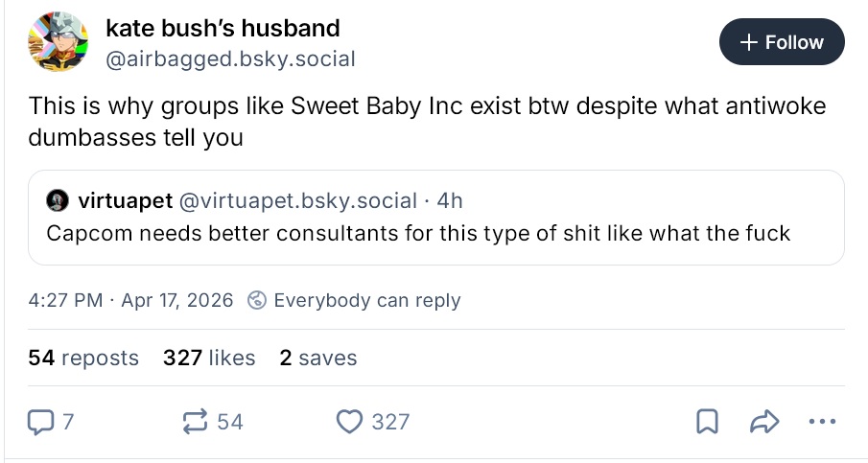View the 327 likes list

click(x=209, y=358)
